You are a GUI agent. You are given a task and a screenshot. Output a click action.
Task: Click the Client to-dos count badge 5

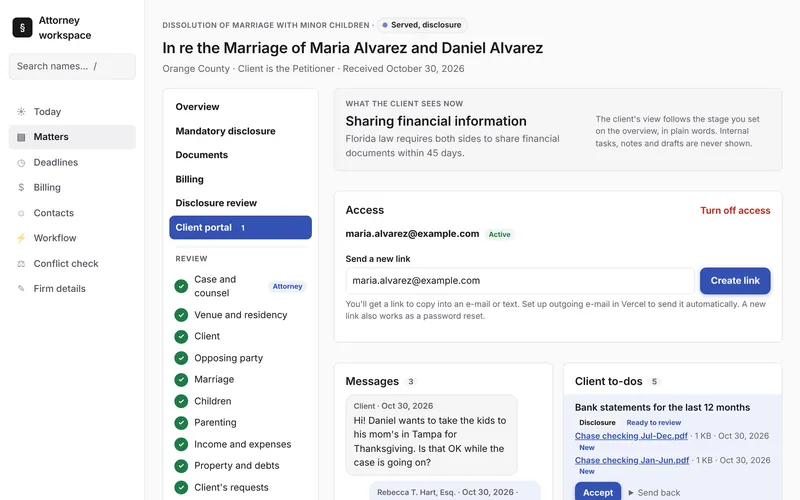coord(654,382)
